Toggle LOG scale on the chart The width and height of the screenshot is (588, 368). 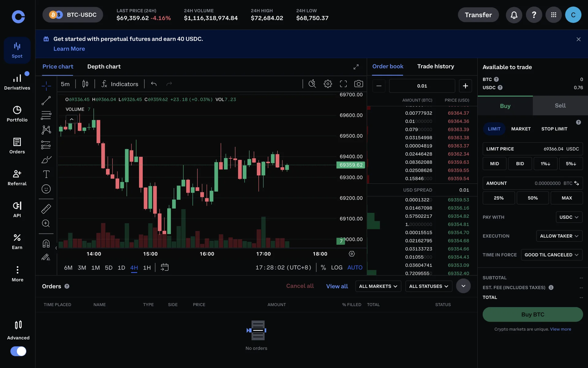pos(337,267)
